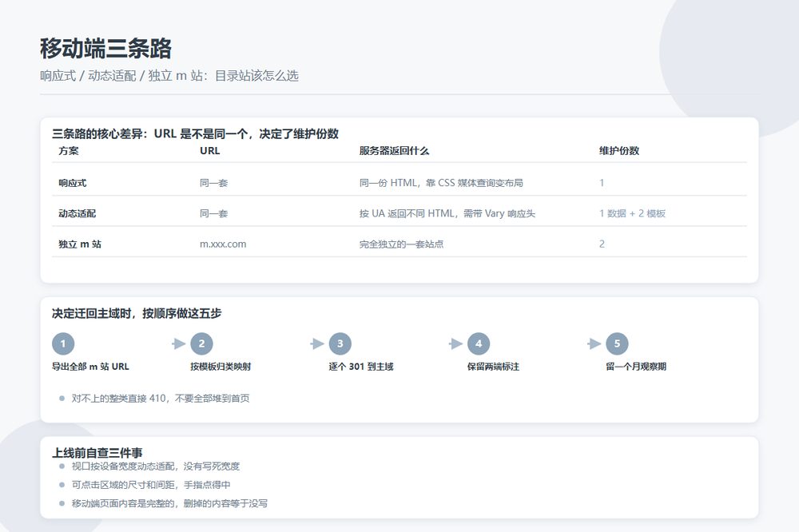Select the 响应式 row label
This screenshot has width=799, height=532.
pyautogui.click(x=73, y=183)
